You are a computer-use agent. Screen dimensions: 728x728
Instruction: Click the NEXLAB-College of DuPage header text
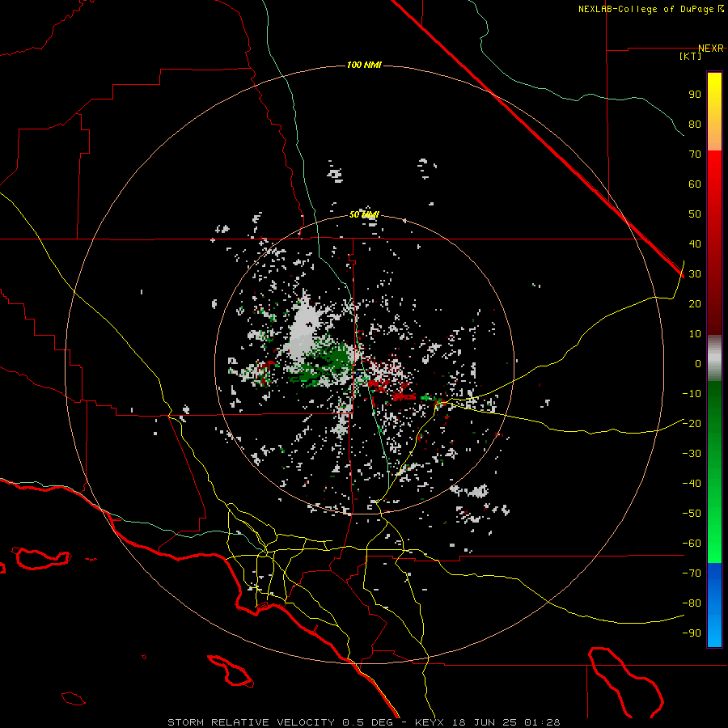click(651, 9)
